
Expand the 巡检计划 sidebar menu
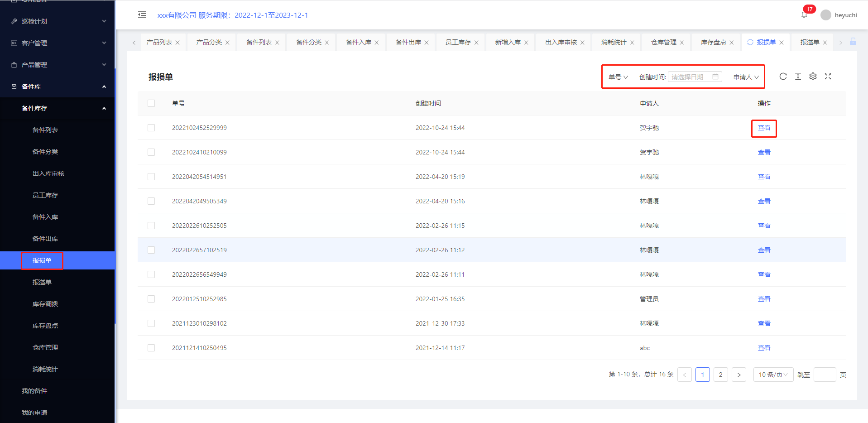click(58, 21)
